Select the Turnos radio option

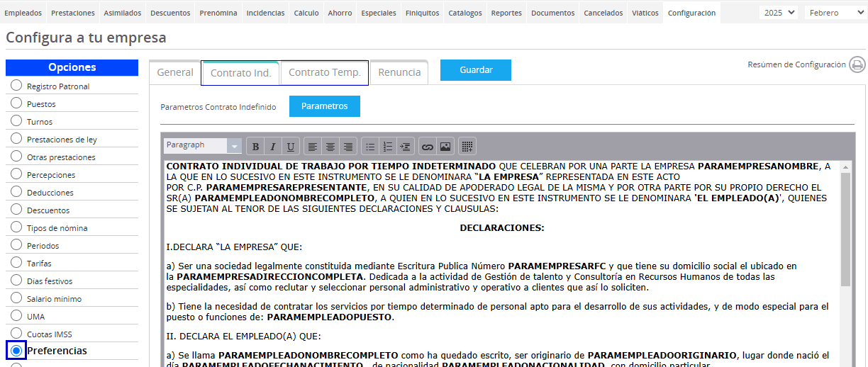point(16,121)
